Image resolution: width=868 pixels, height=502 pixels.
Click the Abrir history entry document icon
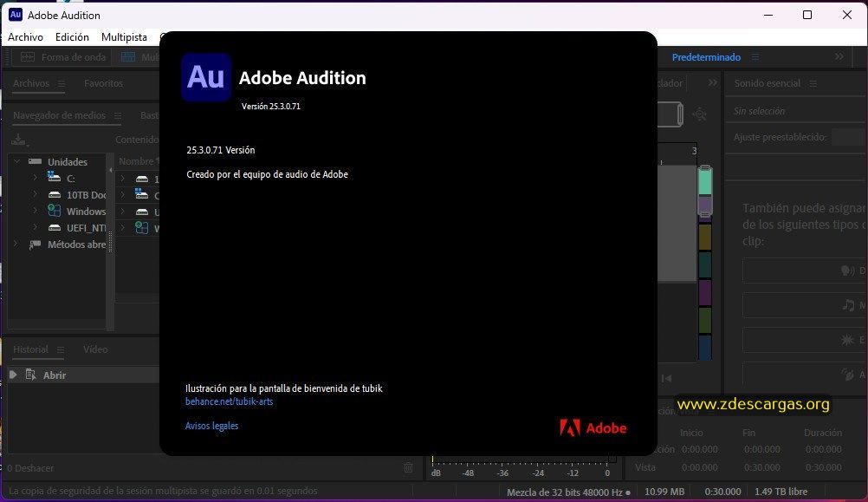pos(31,375)
